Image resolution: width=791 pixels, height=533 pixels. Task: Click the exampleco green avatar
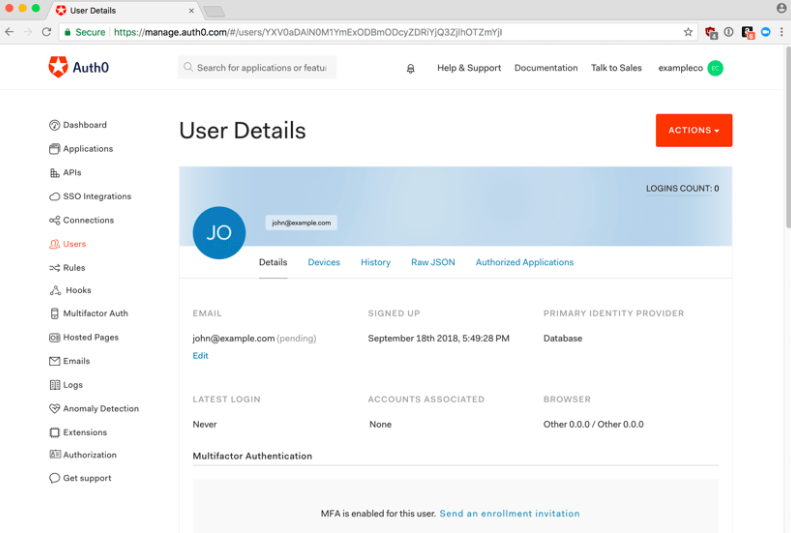pyautogui.click(x=715, y=68)
